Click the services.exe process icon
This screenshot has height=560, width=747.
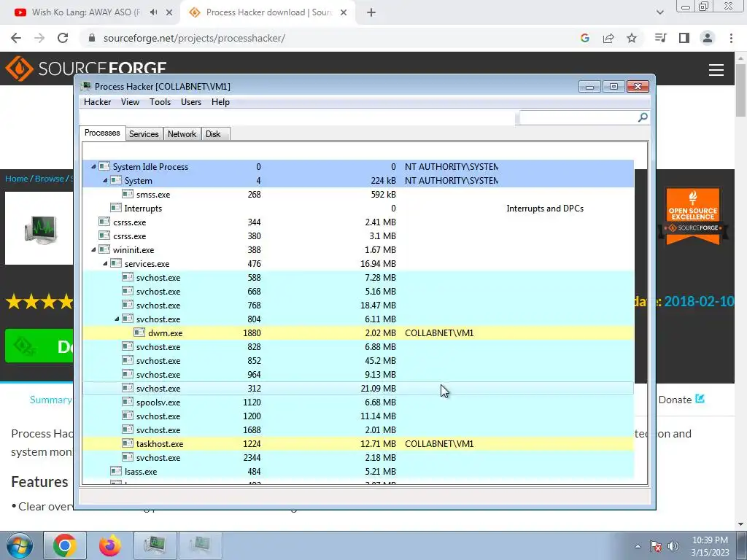[116, 263]
